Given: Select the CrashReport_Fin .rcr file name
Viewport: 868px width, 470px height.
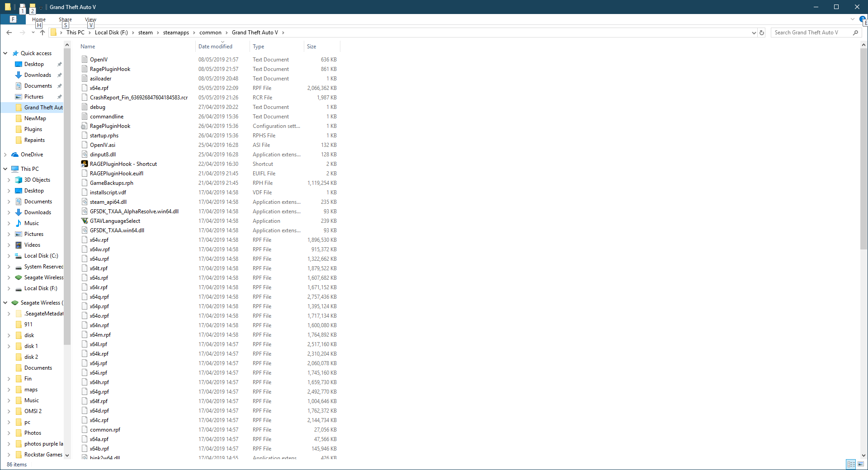Looking at the screenshot, I should 139,98.
